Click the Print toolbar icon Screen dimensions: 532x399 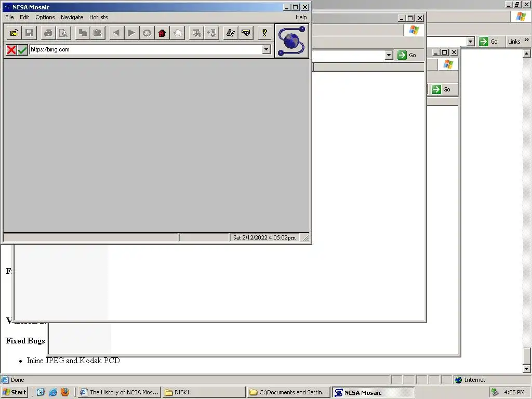coord(48,33)
